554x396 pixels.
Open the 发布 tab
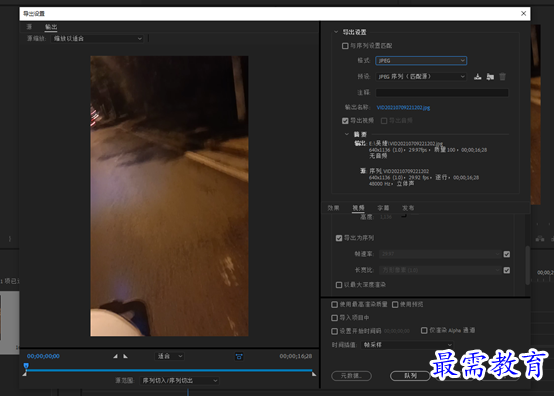coord(408,208)
